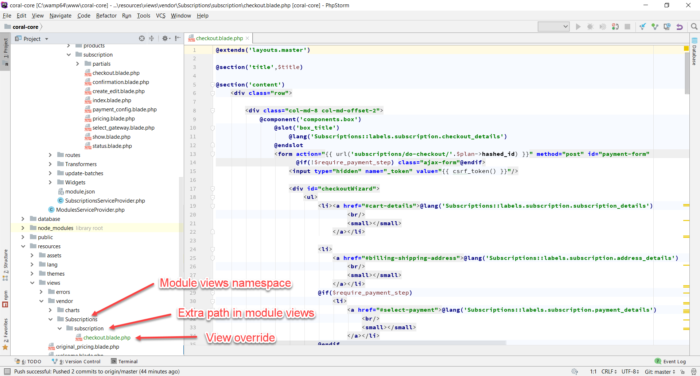Select ModulesServiceProvider.php file
Screen dimensions: 700x376
87,210
